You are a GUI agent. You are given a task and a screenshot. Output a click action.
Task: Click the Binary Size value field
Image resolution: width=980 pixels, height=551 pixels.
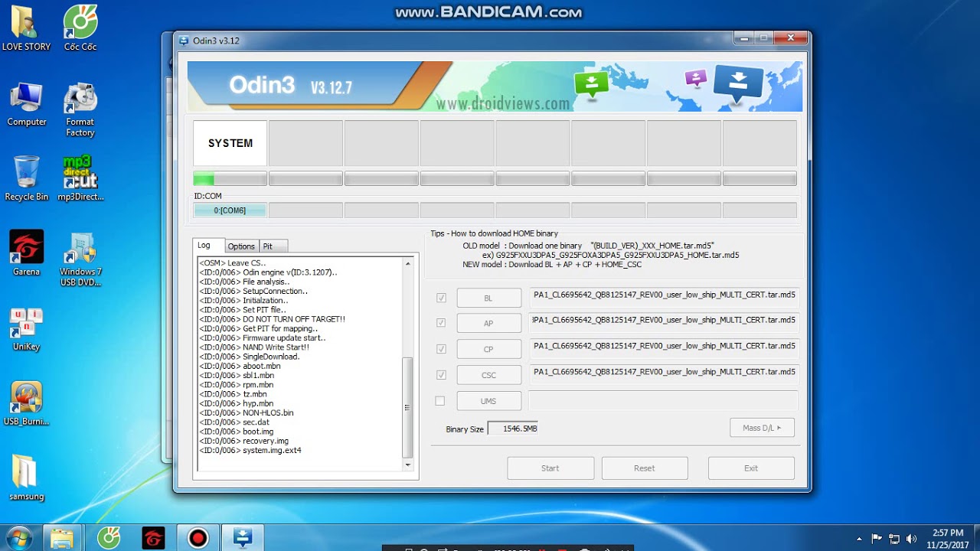pyautogui.click(x=513, y=429)
